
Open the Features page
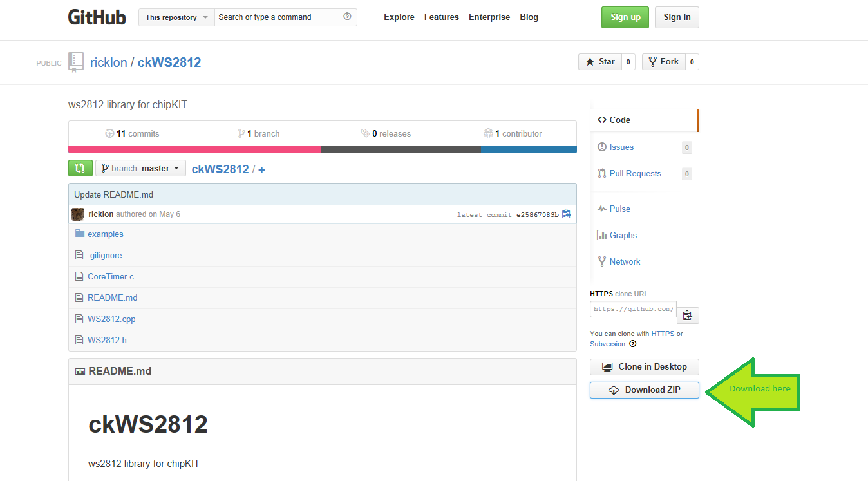442,17
